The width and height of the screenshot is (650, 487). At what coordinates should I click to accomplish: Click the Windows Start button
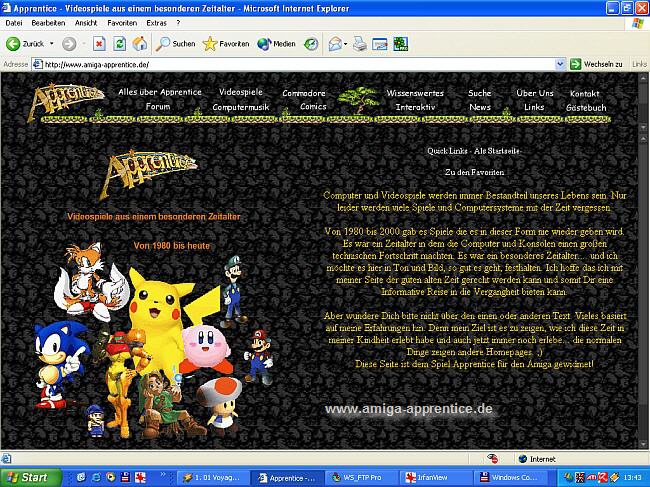click(x=31, y=477)
